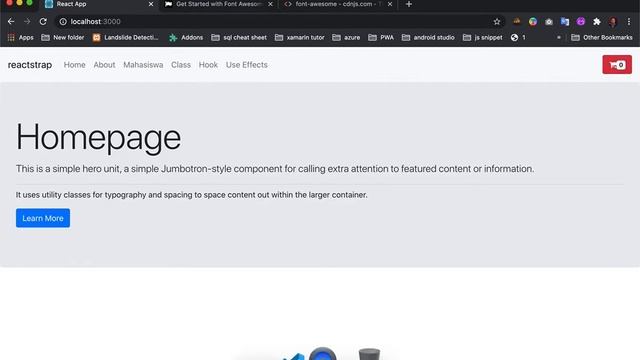The width and height of the screenshot is (640, 360).
Task: Click the browser back arrow
Action: click(x=11, y=22)
